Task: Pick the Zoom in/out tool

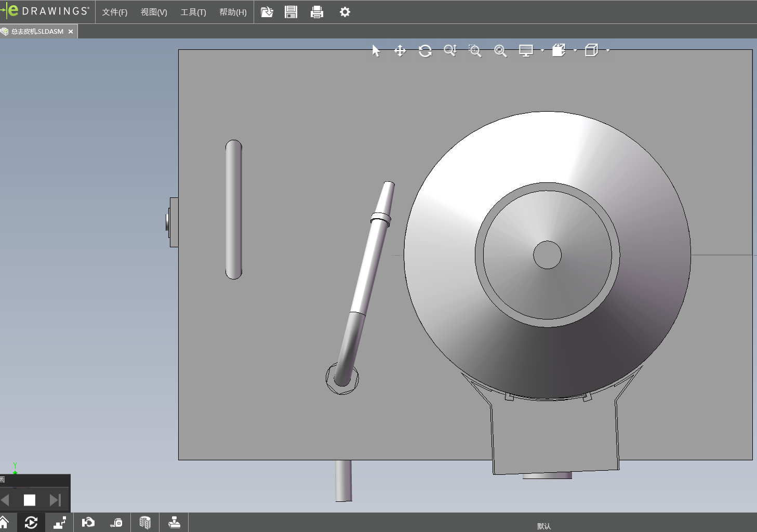Action: click(x=450, y=50)
